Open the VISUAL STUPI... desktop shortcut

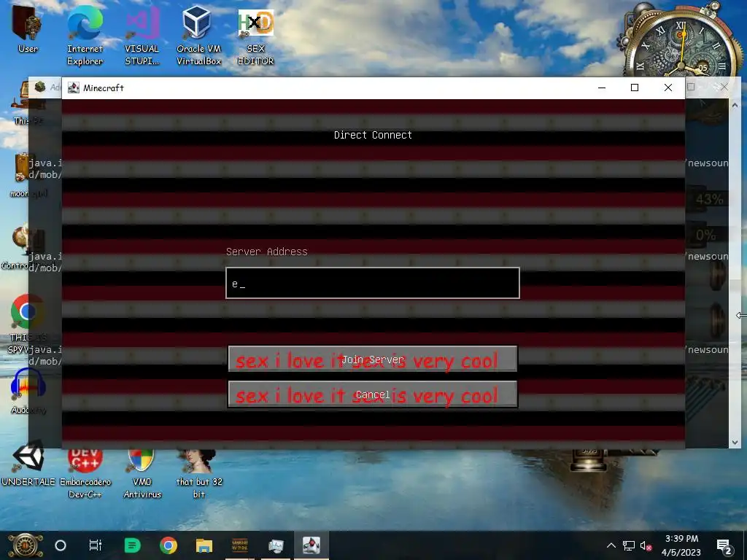[x=142, y=34]
